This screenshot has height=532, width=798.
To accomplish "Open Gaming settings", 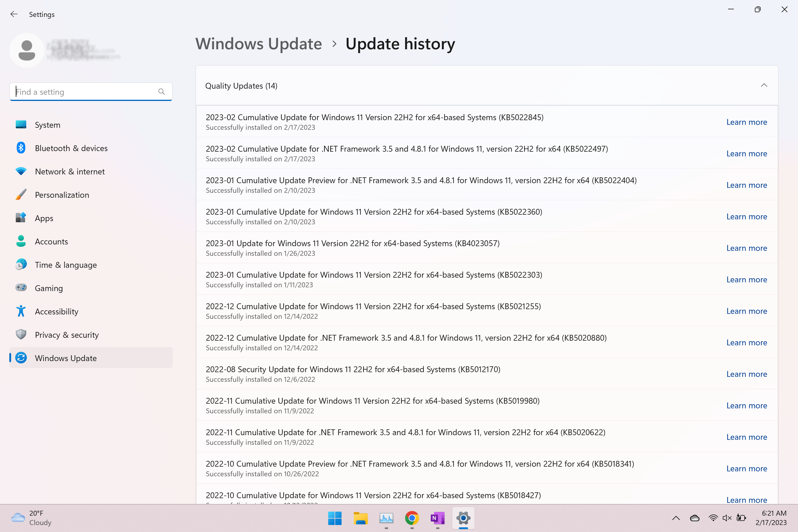I will (48, 288).
